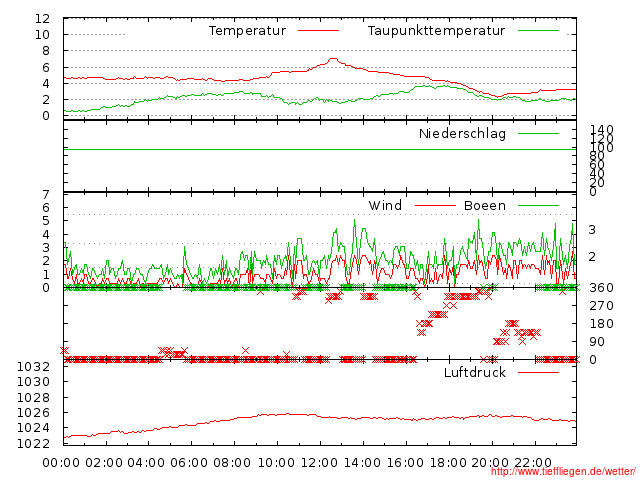This screenshot has height=480, width=640.
Task: Click the 1022 pressure axis value
Action: (x=33, y=443)
